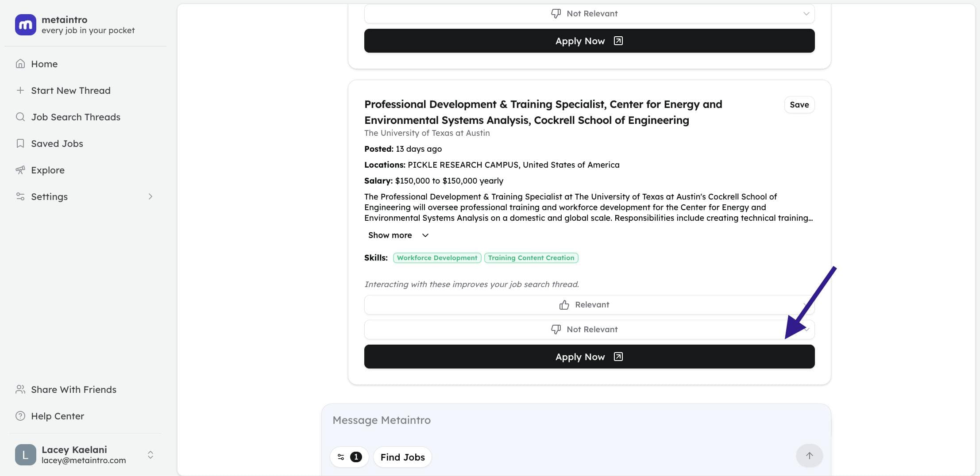Screen dimensions: 980x476
Task: Click the Workforce Development skill tag
Action: coord(437,258)
